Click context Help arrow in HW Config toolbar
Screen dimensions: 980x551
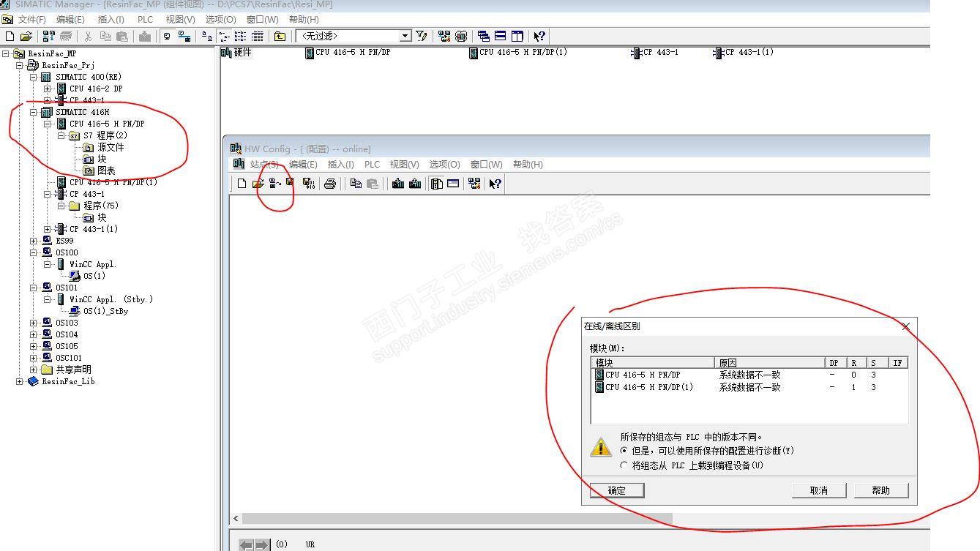[495, 184]
